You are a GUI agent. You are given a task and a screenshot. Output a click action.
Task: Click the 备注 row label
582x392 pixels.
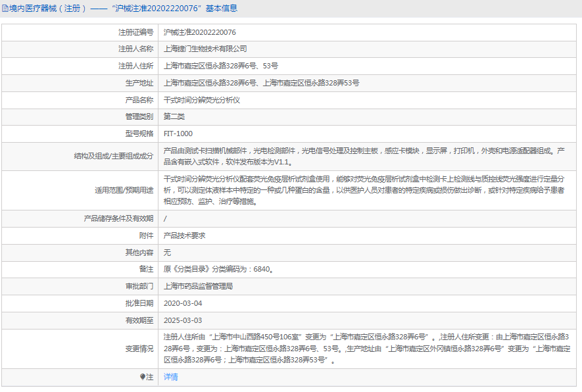(146, 270)
